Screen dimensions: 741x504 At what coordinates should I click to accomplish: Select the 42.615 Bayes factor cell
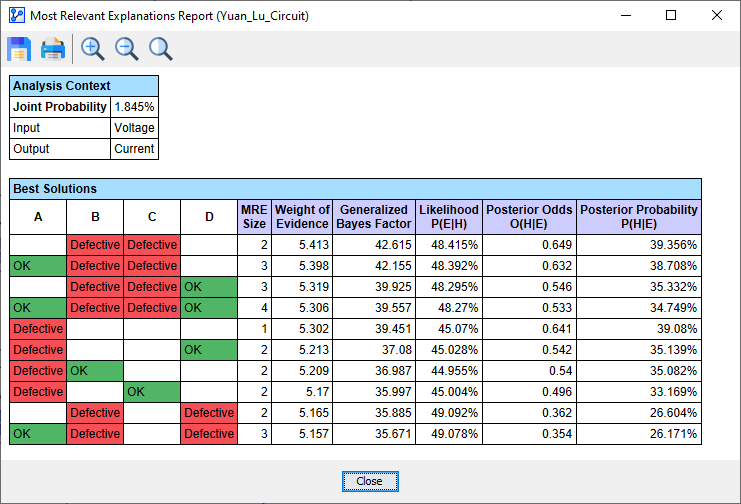373,245
